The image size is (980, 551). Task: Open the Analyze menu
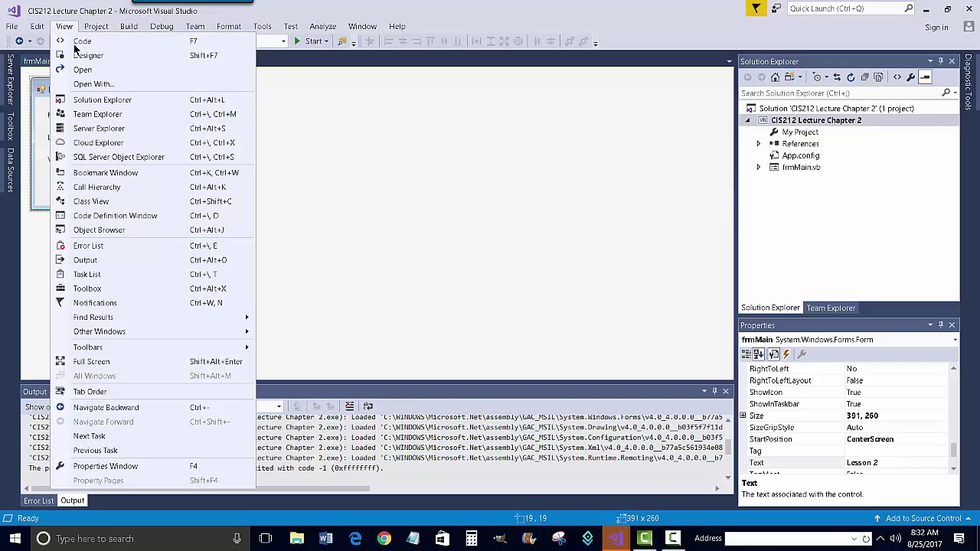(x=323, y=27)
